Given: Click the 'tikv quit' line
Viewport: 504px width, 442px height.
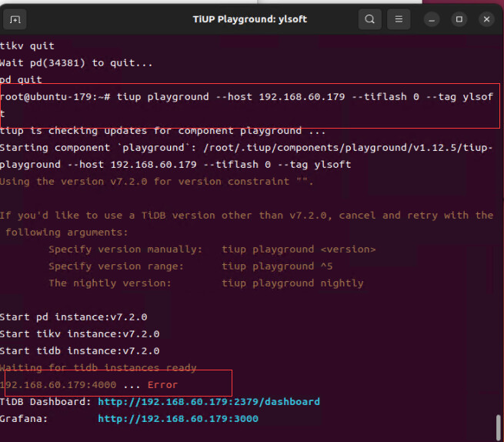Looking at the screenshot, I should [28, 45].
